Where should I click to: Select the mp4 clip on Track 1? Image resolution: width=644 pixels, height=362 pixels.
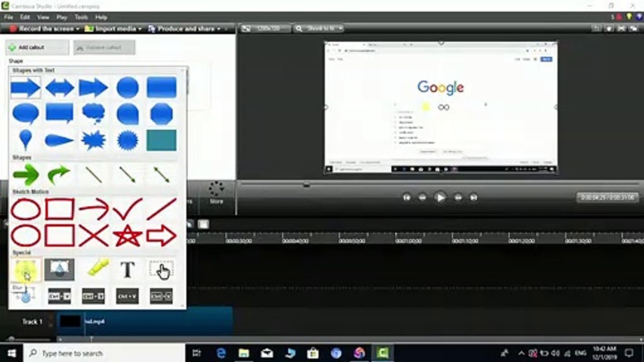tap(145, 322)
